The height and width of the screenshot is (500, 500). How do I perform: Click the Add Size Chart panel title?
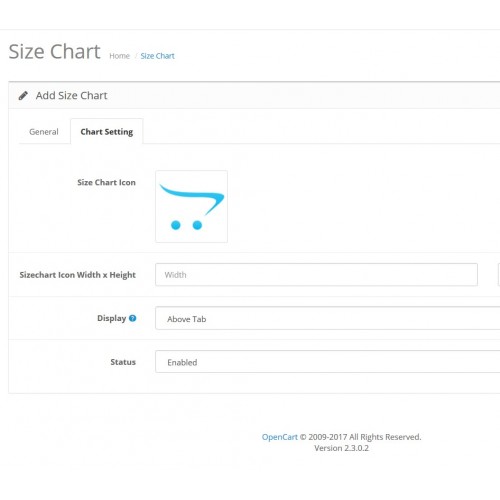[x=71, y=96]
